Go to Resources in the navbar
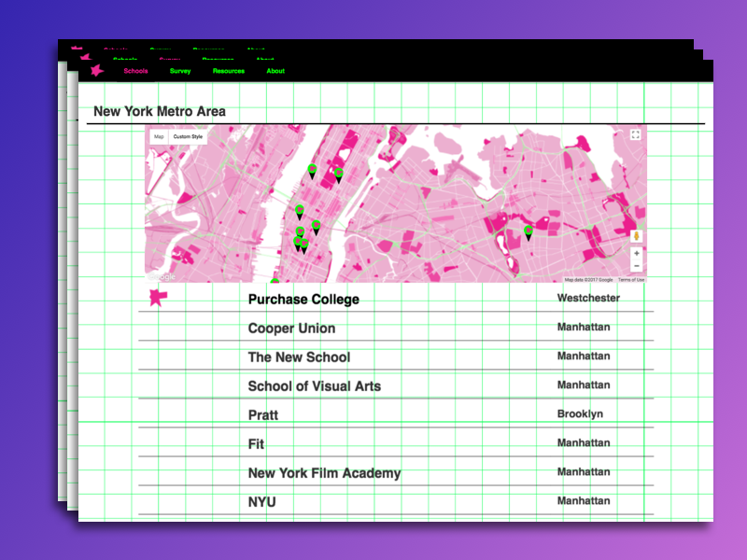The width and height of the screenshot is (747, 560). [x=229, y=71]
